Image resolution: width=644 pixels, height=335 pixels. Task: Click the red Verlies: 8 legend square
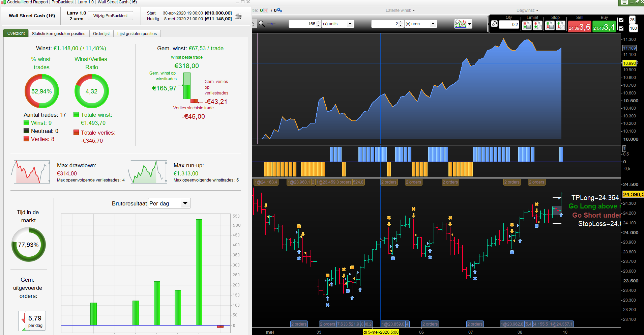coord(26,139)
